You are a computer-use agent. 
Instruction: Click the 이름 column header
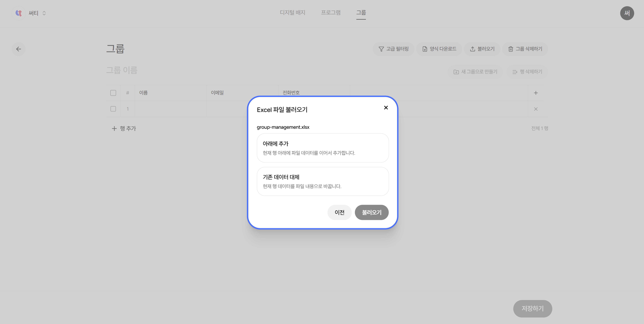[171, 93]
